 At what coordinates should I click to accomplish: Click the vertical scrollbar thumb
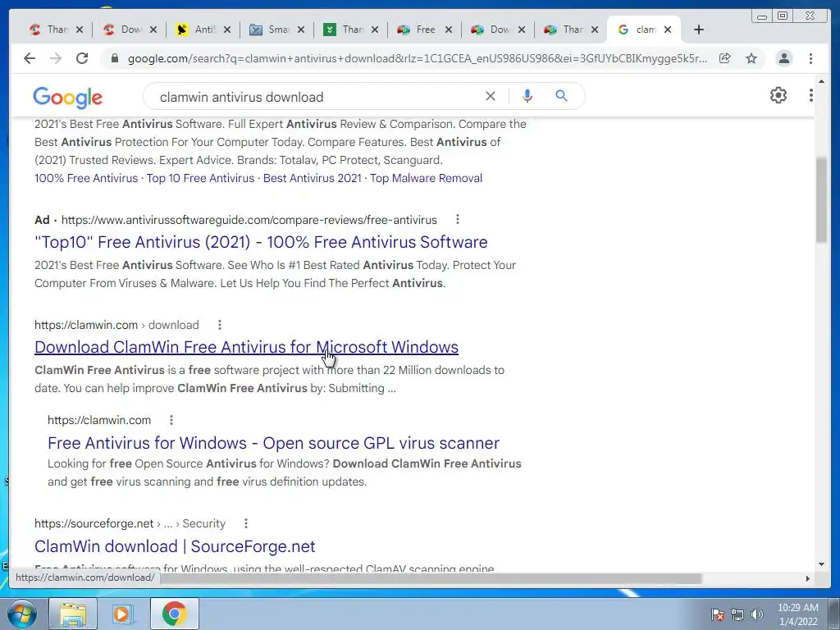821,200
